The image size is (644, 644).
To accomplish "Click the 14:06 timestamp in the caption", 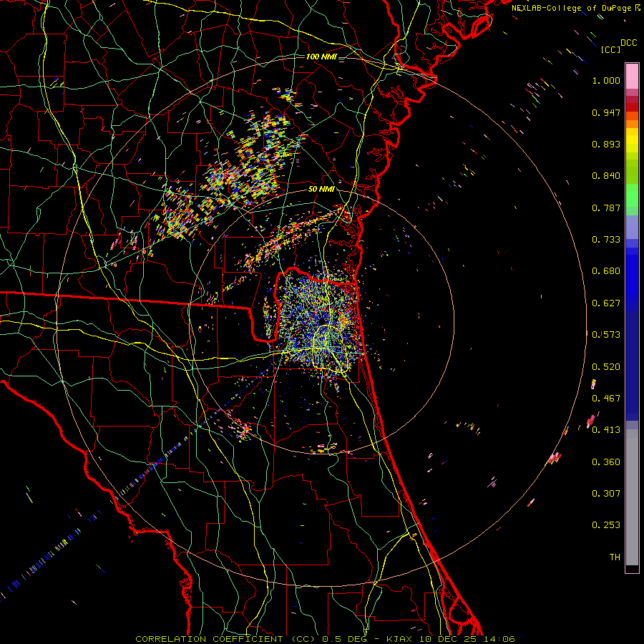I will [x=498, y=639].
